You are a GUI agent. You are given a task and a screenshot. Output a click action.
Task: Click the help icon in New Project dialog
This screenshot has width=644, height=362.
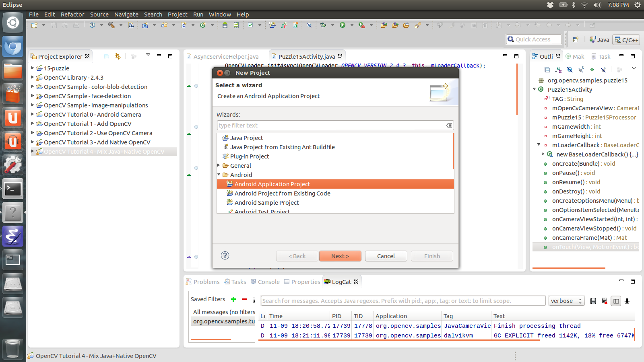(x=225, y=255)
